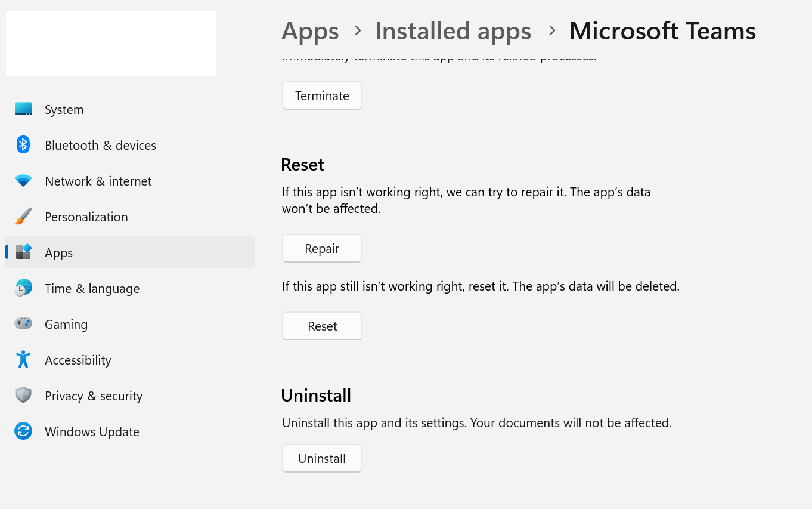Viewport: 812px width, 509px height.
Task: Click the Bluetooth icon in sidebar
Action: click(x=23, y=145)
